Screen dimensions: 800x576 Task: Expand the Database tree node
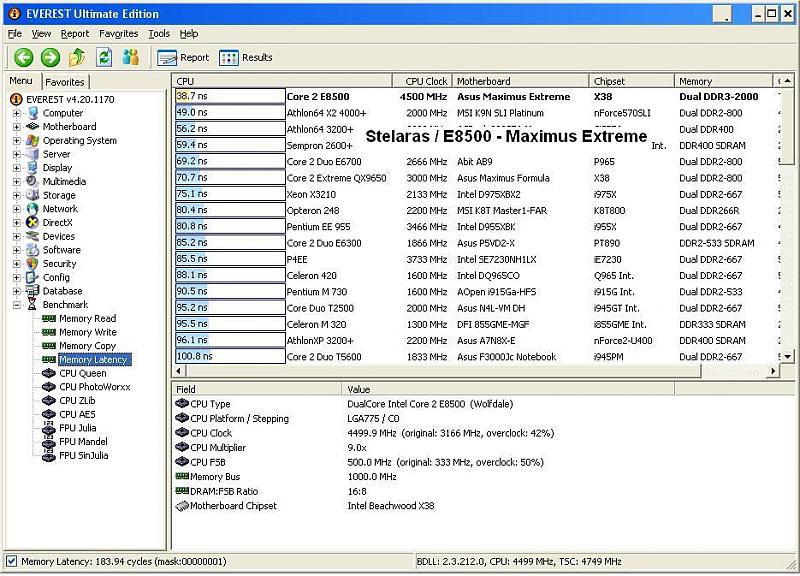point(17,291)
